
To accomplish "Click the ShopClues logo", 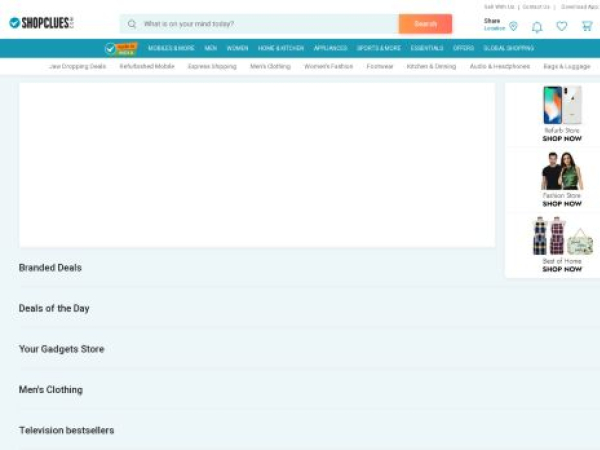I will click(x=41, y=23).
